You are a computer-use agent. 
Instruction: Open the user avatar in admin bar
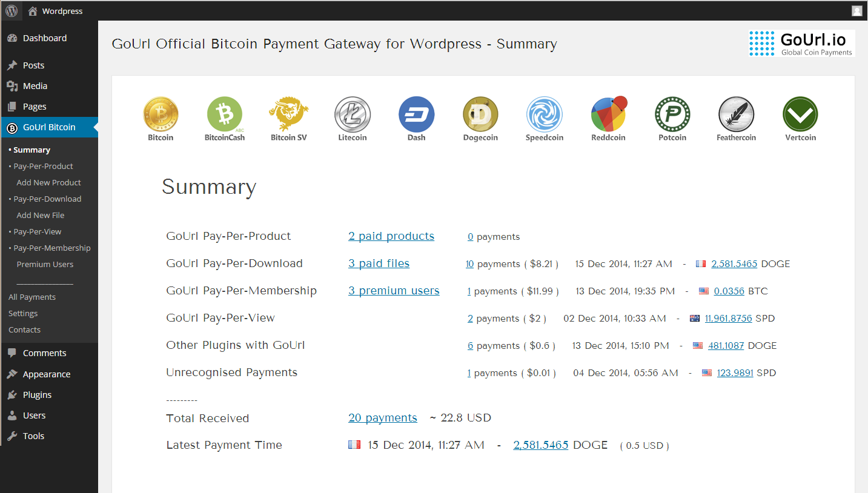coord(856,11)
